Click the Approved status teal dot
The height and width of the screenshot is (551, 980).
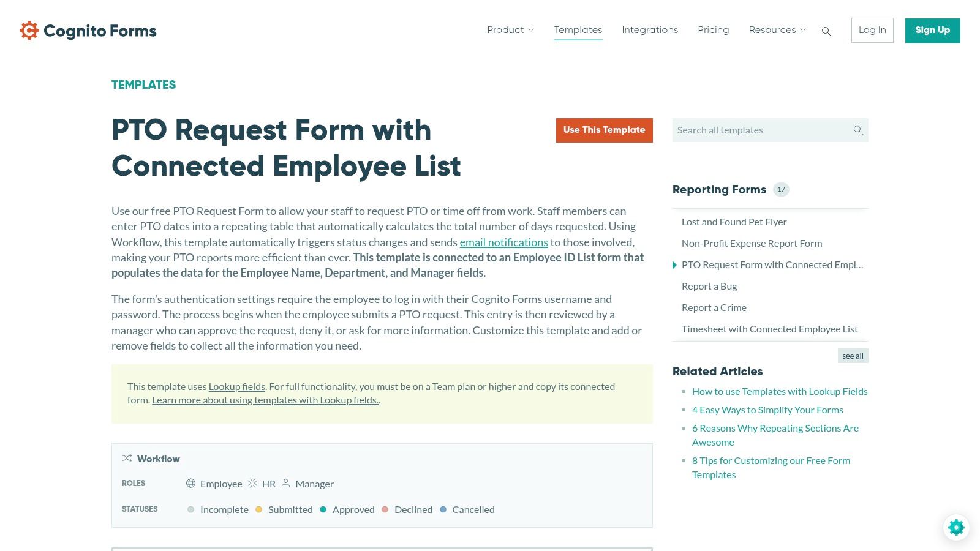click(x=323, y=509)
